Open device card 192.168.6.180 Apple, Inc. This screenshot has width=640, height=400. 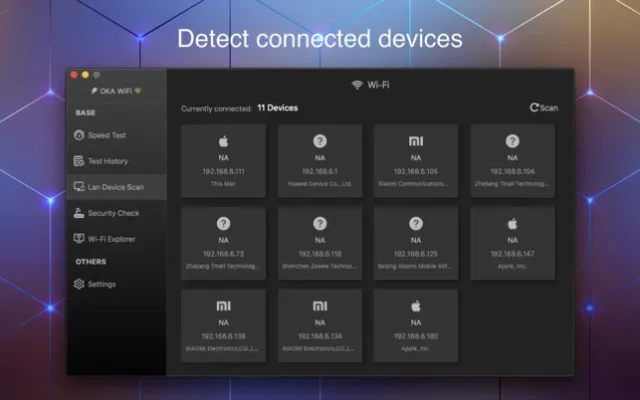(416, 325)
